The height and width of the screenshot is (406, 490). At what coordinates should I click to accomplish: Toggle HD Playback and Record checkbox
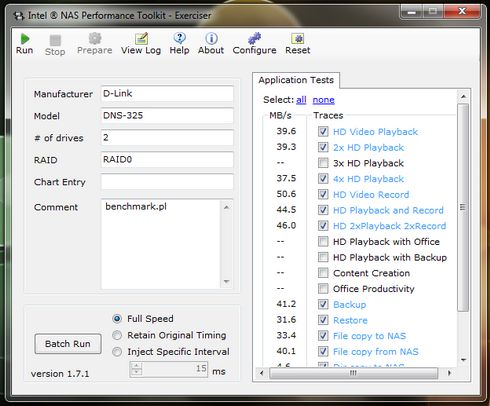click(x=323, y=210)
